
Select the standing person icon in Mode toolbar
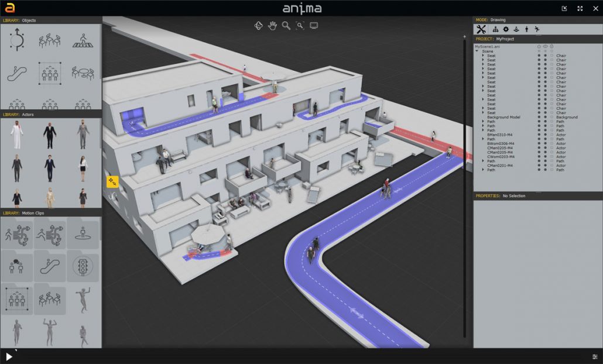[x=526, y=29]
